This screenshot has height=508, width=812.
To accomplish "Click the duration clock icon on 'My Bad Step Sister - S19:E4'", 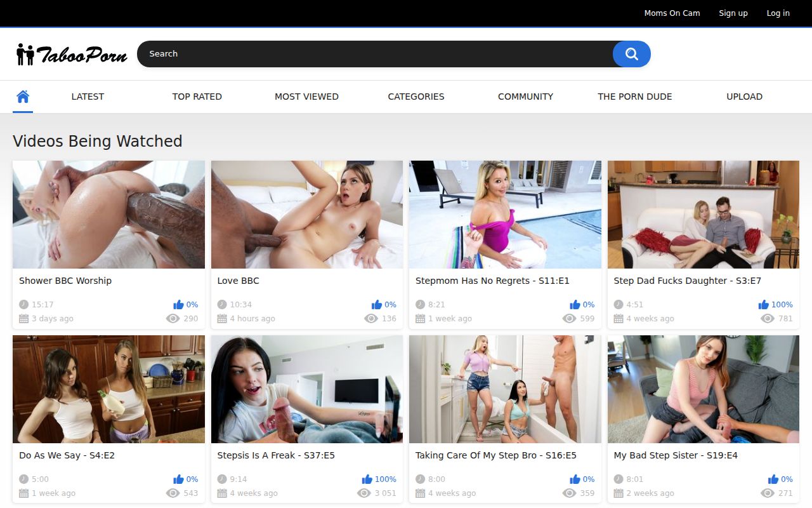I will [x=619, y=478].
